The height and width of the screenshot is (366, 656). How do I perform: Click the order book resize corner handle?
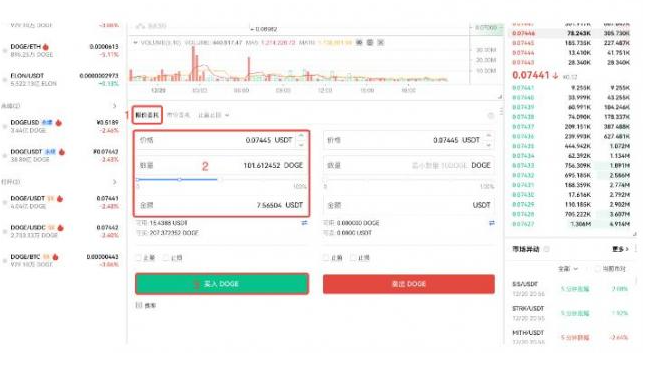click(x=634, y=234)
